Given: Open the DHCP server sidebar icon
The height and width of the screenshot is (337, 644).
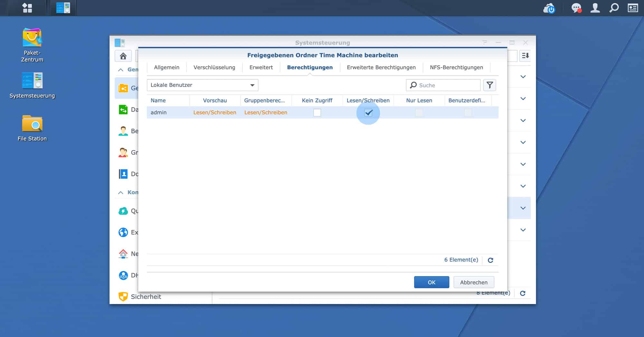Looking at the screenshot, I should [123, 275].
